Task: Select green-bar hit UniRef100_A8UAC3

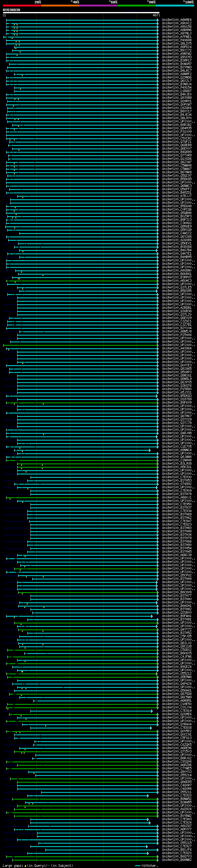Action: [x=176, y=281]
